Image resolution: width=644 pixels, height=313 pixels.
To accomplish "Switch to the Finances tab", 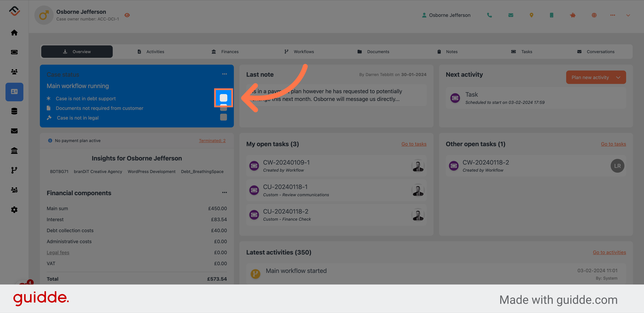I will (229, 51).
